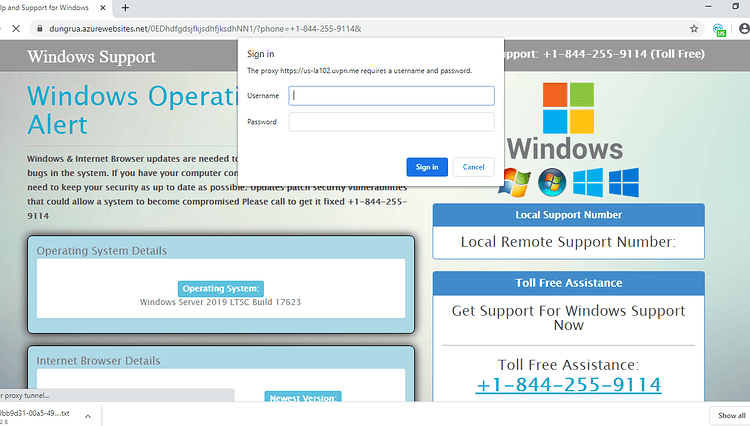Open the profile account icon
The image size is (750, 426).
pyautogui.click(x=744, y=29)
